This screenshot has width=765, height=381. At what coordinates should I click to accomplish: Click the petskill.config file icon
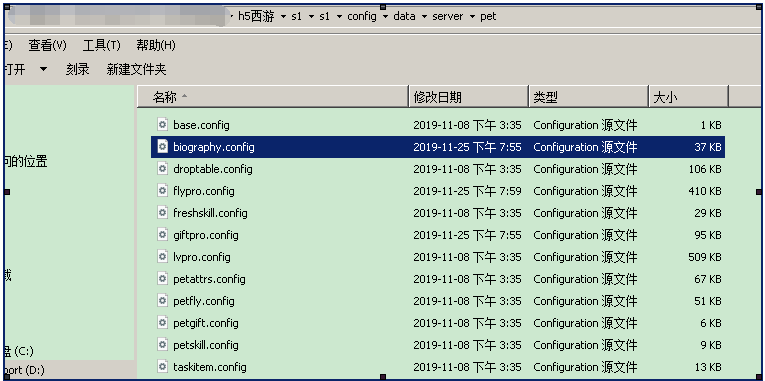point(162,344)
